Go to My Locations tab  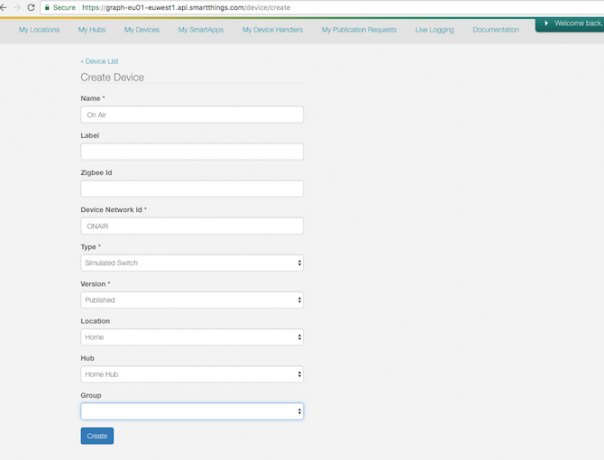pyautogui.click(x=39, y=30)
